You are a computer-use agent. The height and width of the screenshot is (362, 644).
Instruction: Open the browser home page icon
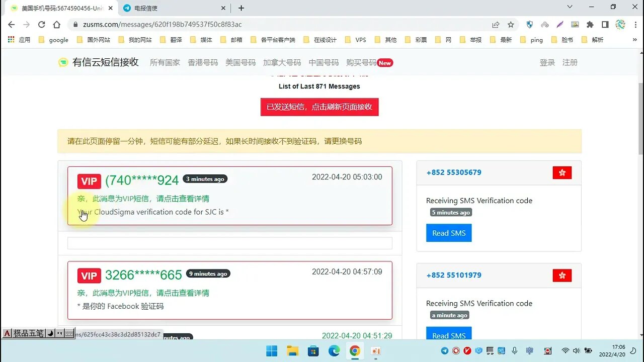pyautogui.click(x=56, y=25)
